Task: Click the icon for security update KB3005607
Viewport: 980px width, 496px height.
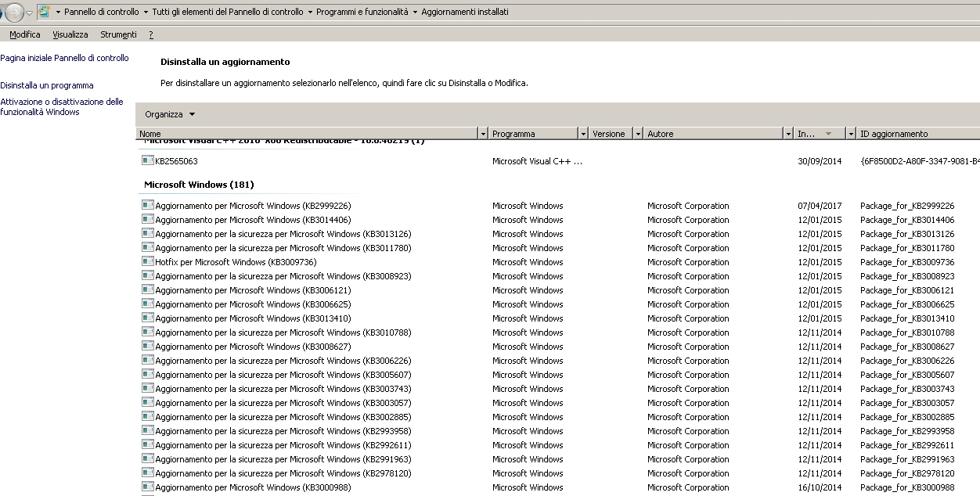Action: pos(147,373)
